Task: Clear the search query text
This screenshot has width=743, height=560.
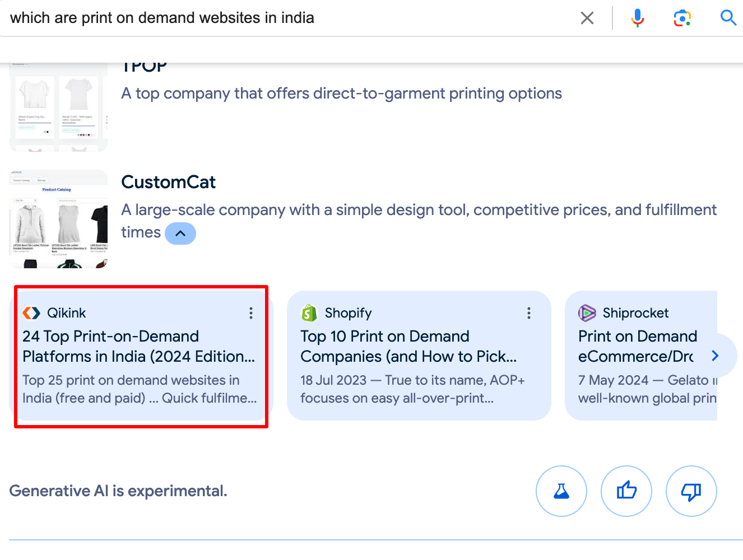Action: coord(587,18)
